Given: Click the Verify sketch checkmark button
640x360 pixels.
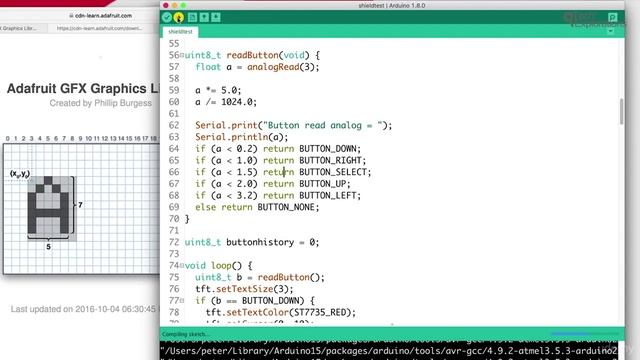Looking at the screenshot, I should (x=167, y=17).
